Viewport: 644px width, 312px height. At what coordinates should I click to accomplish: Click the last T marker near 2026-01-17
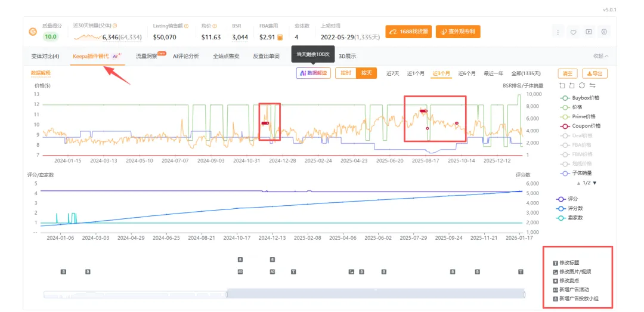coord(521,271)
